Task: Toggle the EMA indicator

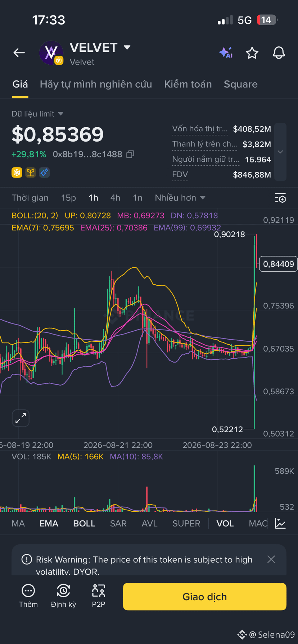Action: tap(49, 523)
